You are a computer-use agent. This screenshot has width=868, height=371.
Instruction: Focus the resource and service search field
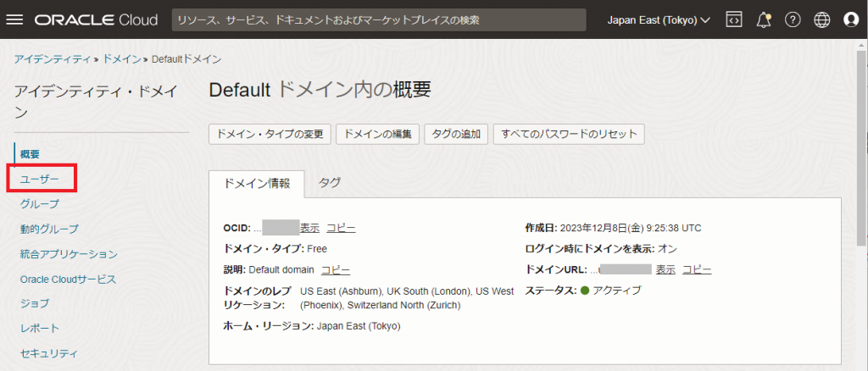pyautogui.click(x=379, y=19)
